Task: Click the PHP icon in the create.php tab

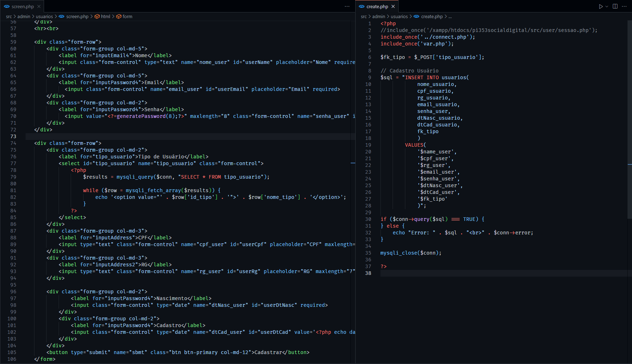Action: click(x=362, y=6)
